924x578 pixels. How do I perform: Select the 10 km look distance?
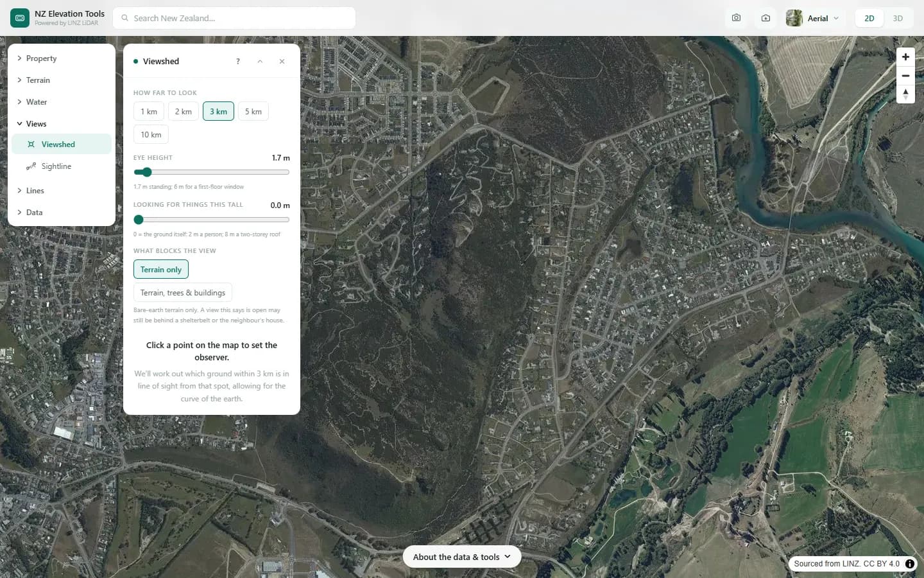(x=151, y=135)
